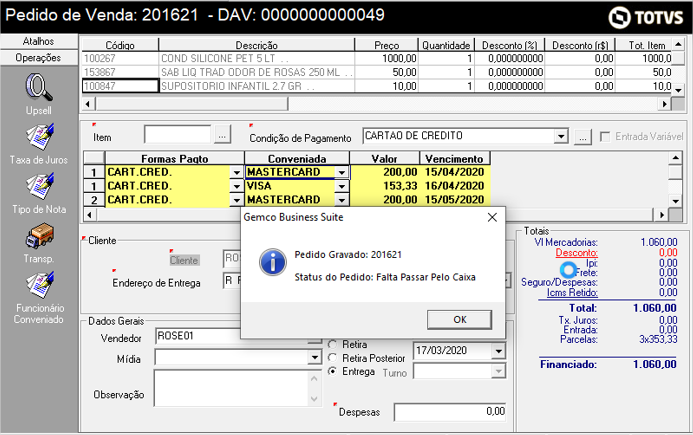The width and height of the screenshot is (693, 435).
Task: Click items grid scroll-up arrow
Action: pos(678,45)
